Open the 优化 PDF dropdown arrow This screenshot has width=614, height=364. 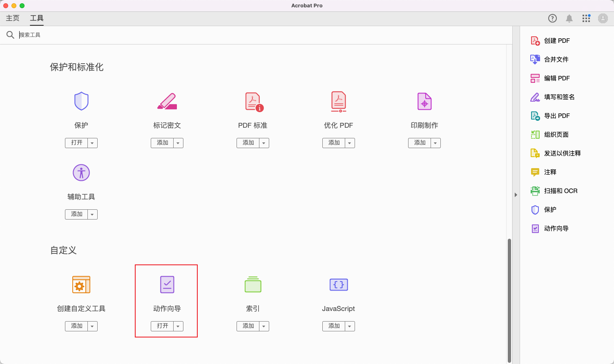click(x=350, y=143)
